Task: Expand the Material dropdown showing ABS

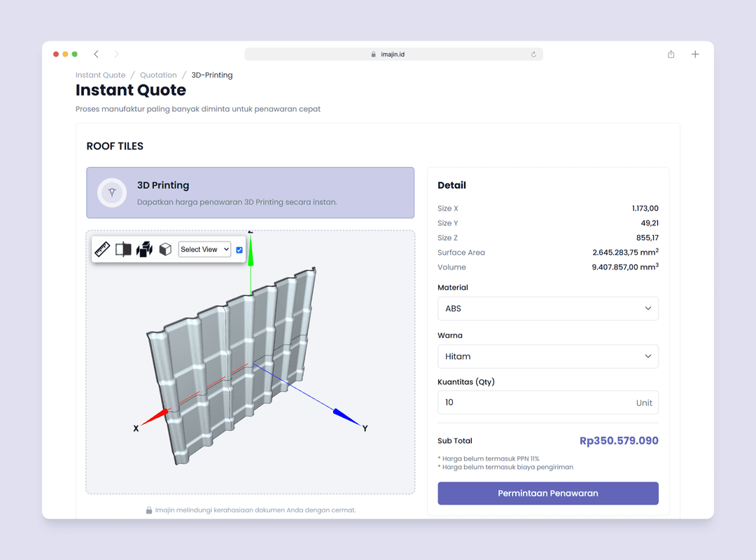Action: point(547,309)
